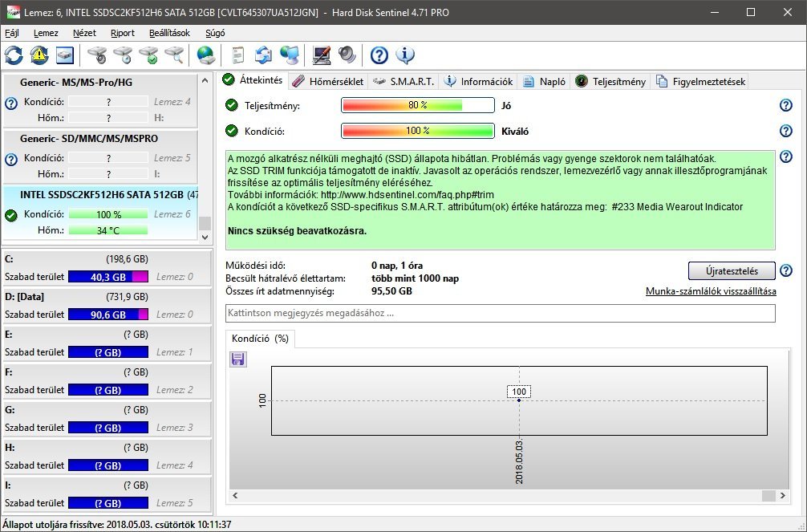807x532 pixels.
Task: Click the 100 data point on chart
Action: (519, 400)
